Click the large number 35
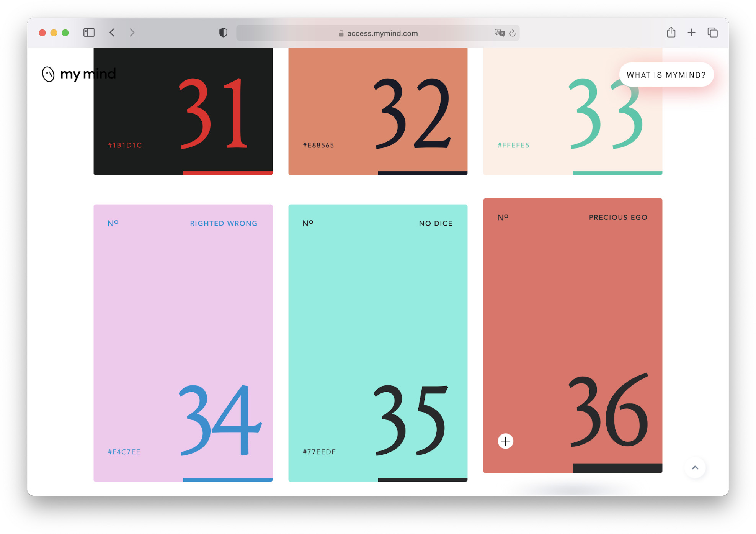Image resolution: width=756 pixels, height=534 pixels. (x=410, y=420)
